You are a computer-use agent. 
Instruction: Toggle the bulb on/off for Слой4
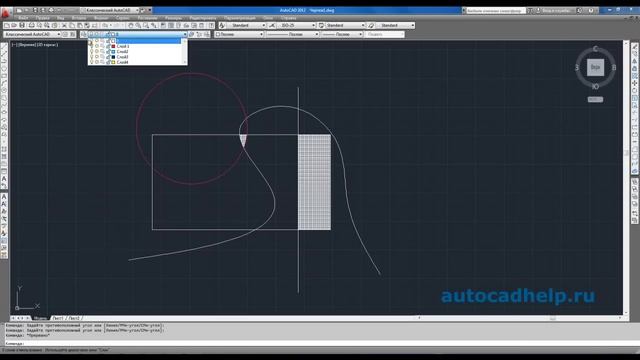(x=91, y=62)
